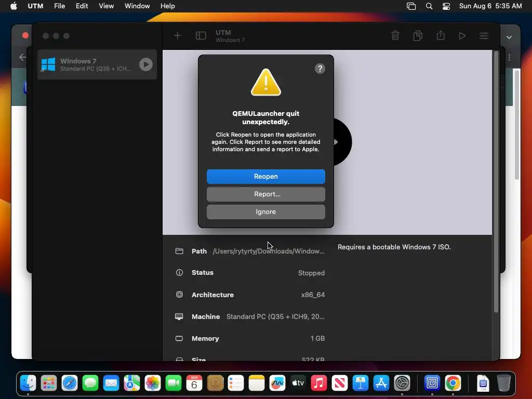Click the Memory icon
The height and width of the screenshot is (399, 532).
[179, 338]
